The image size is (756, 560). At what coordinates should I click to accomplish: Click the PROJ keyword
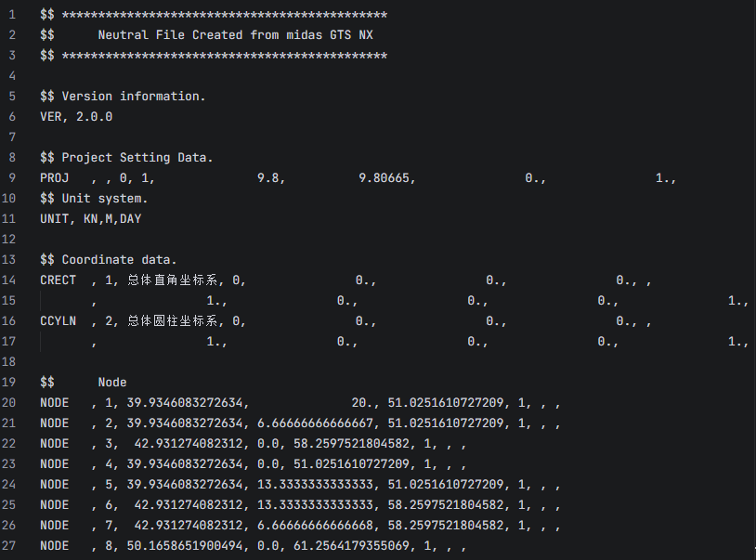click(x=54, y=178)
